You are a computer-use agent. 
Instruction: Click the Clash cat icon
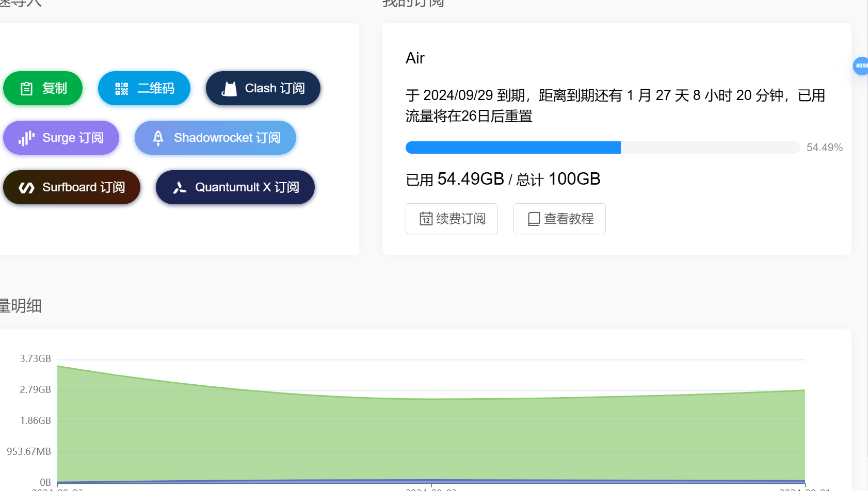coord(229,89)
